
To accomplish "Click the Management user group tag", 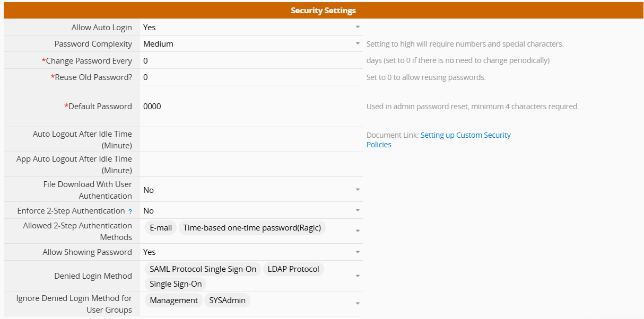I will (x=173, y=300).
